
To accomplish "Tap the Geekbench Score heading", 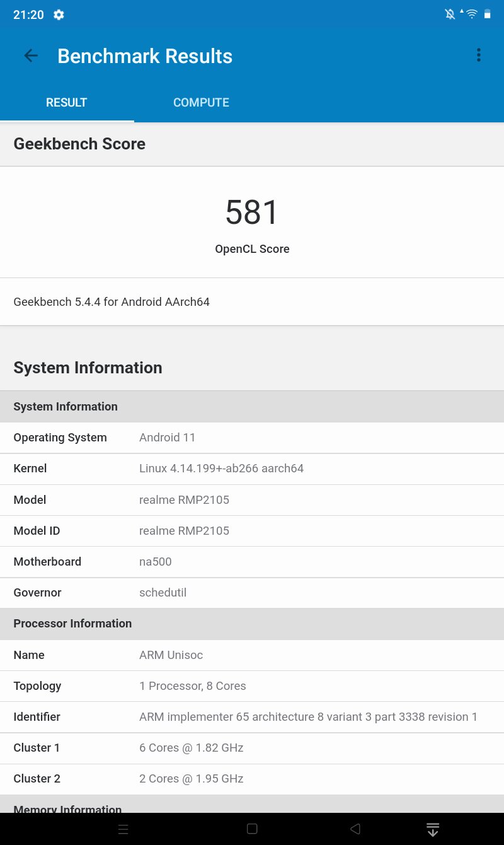I will pos(79,144).
